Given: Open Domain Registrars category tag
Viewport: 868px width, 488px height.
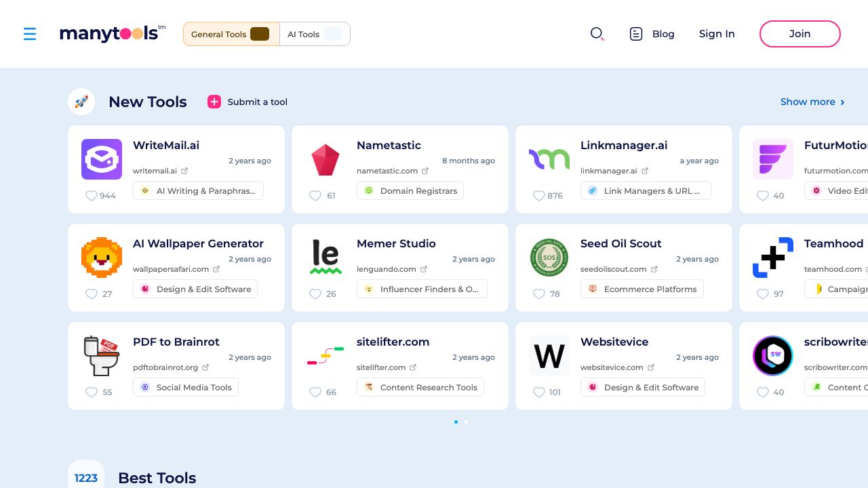Looking at the screenshot, I should [410, 190].
